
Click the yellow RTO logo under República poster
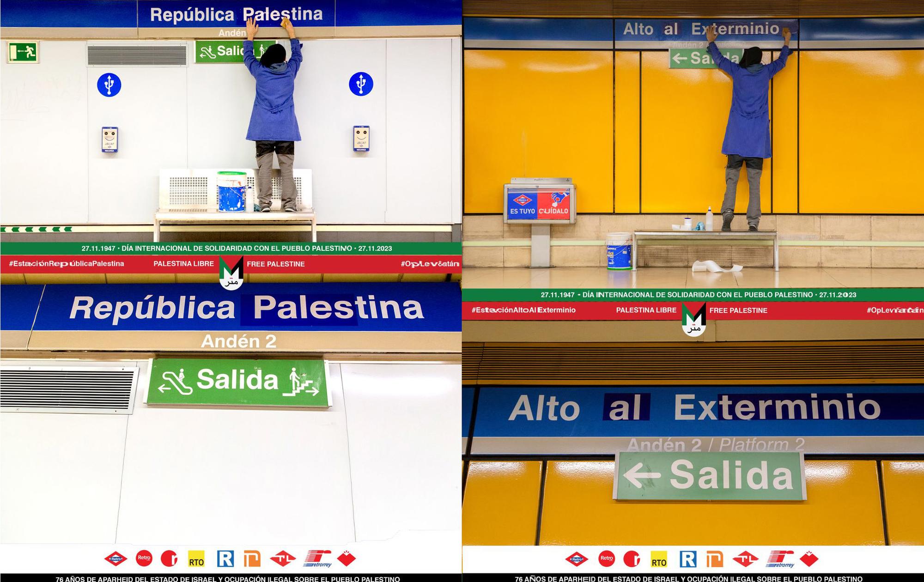196,559
